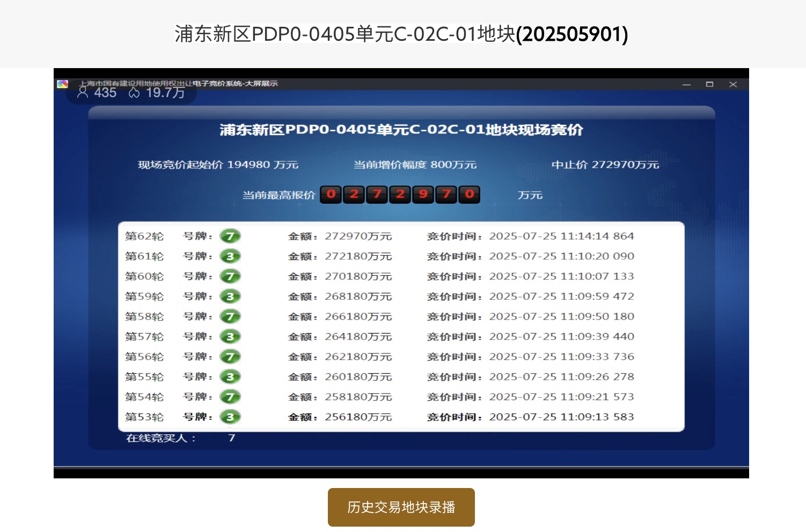Close the auction display window in video

coord(733,85)
